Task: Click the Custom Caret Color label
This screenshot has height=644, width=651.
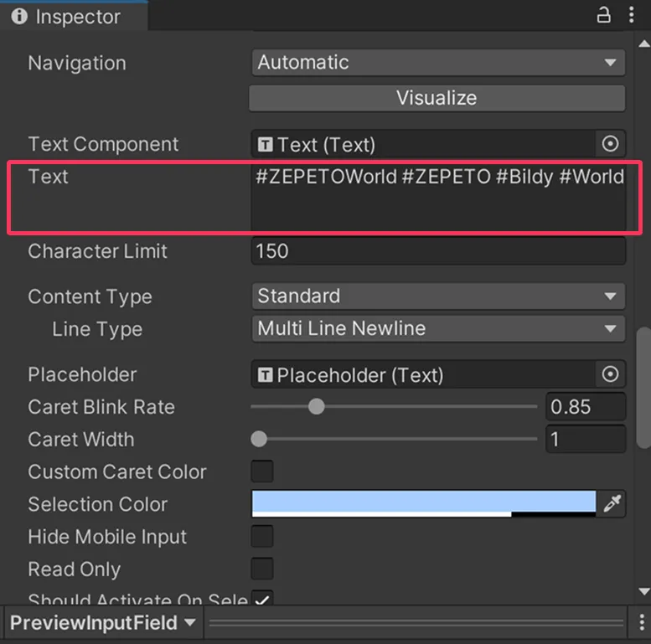Action: click(x=117, y=471)
